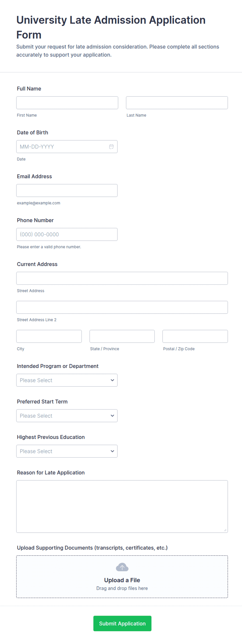Click the Submit Application button
The height and width of the screenshot is (644, 242).
pyautogui.click(x=122, y=623)
